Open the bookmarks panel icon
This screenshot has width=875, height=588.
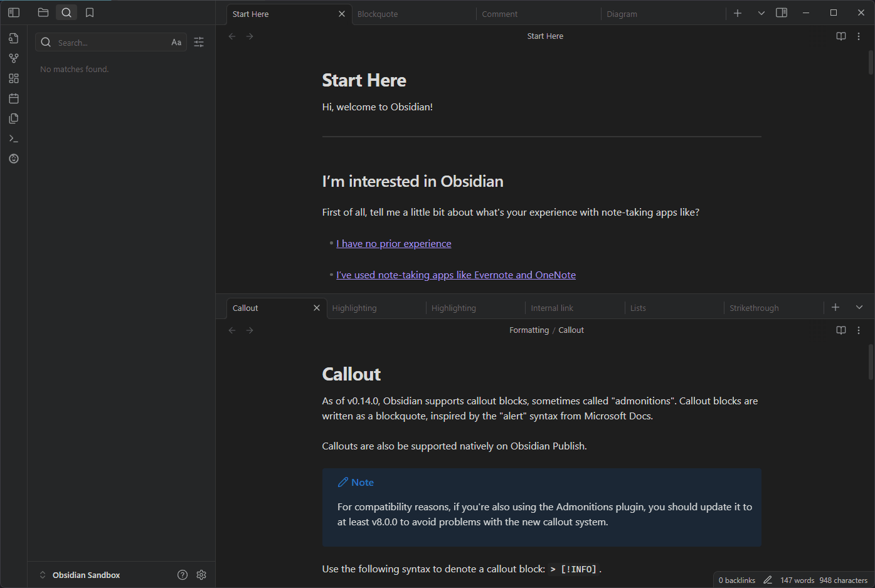click(90, 13)
